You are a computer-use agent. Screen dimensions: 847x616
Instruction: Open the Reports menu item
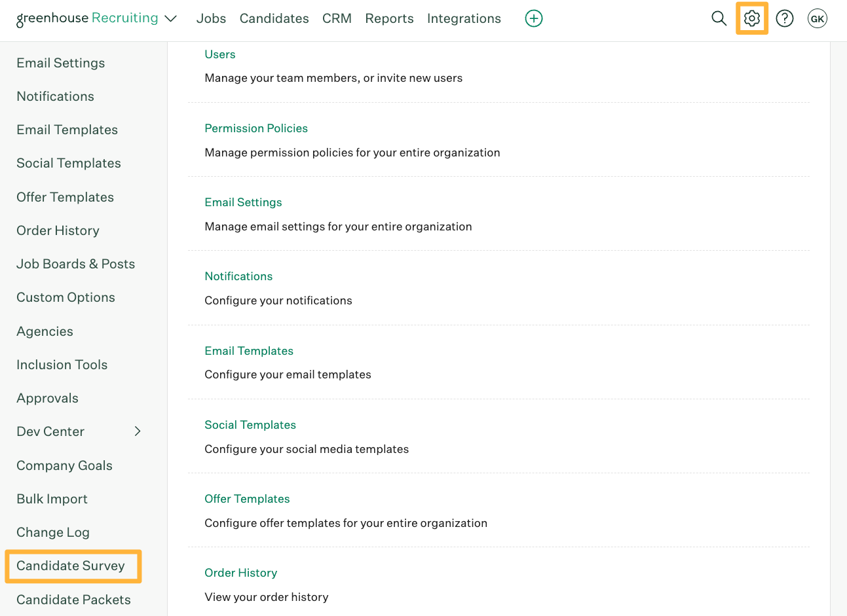[389, 18]
